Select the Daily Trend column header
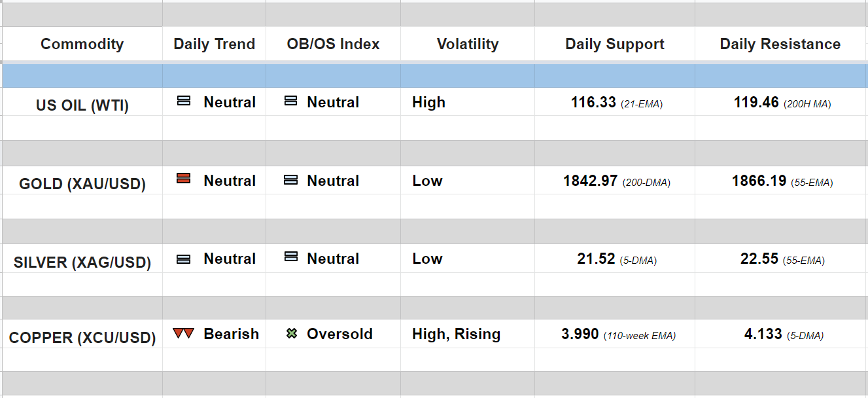This screenshot has width=868, height=398. click(x=214, y=44)
